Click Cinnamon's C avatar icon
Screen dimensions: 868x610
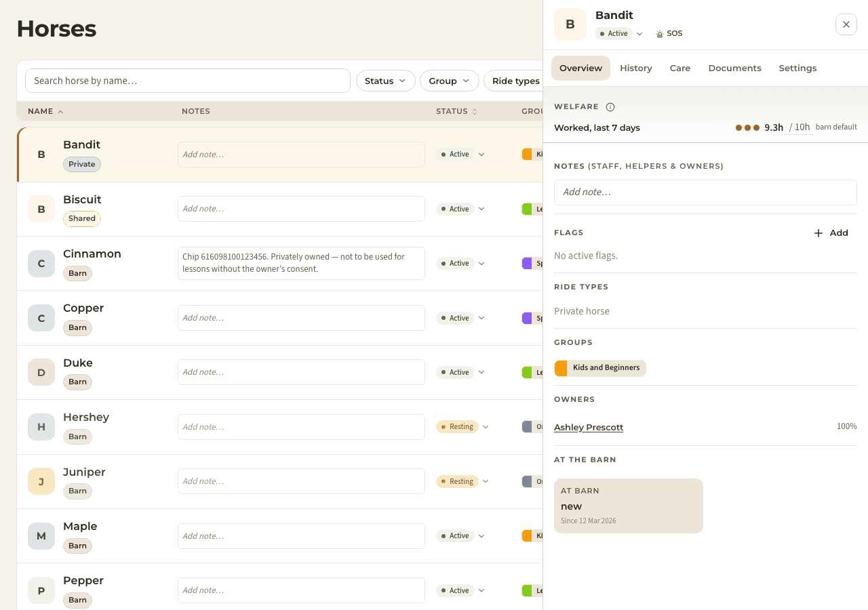41,264
